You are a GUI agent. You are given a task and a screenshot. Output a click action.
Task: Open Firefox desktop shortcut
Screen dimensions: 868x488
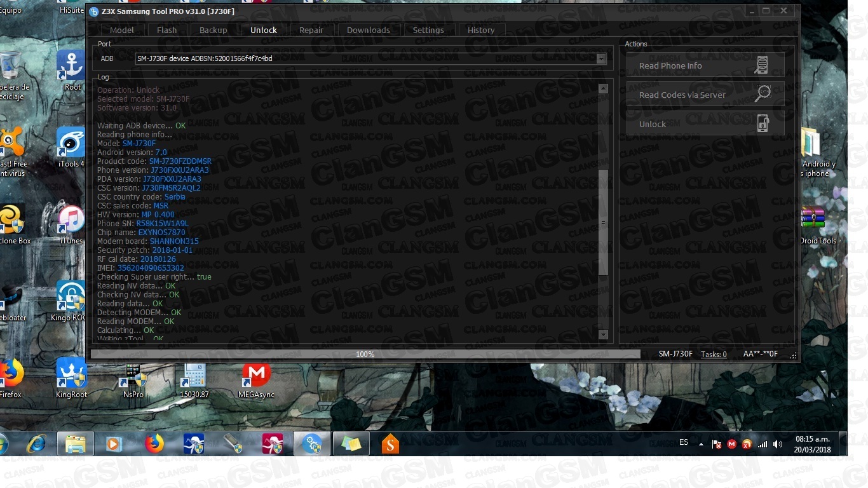(x=10, y=378)
